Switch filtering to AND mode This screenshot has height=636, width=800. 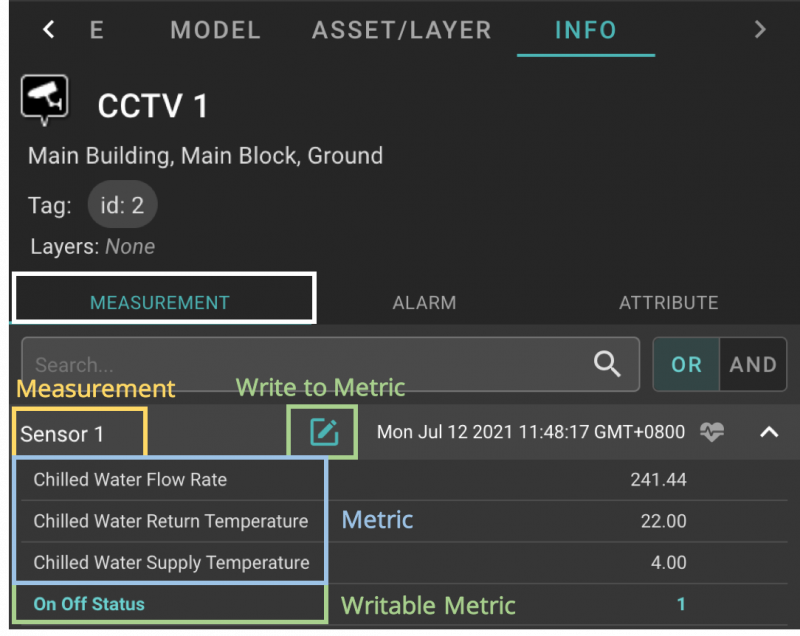753,364
